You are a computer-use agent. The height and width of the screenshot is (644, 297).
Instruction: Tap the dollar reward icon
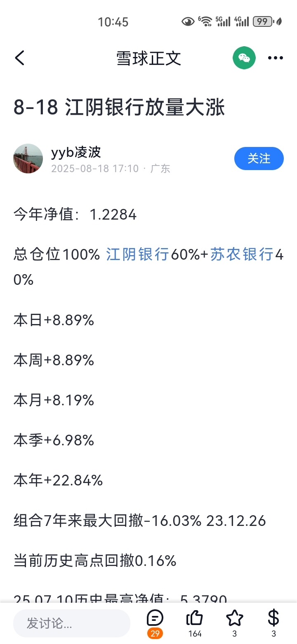tap(273, 618)
